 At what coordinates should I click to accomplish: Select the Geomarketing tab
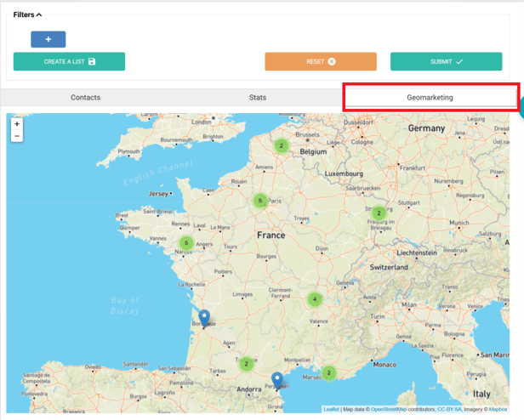[430, 98]
